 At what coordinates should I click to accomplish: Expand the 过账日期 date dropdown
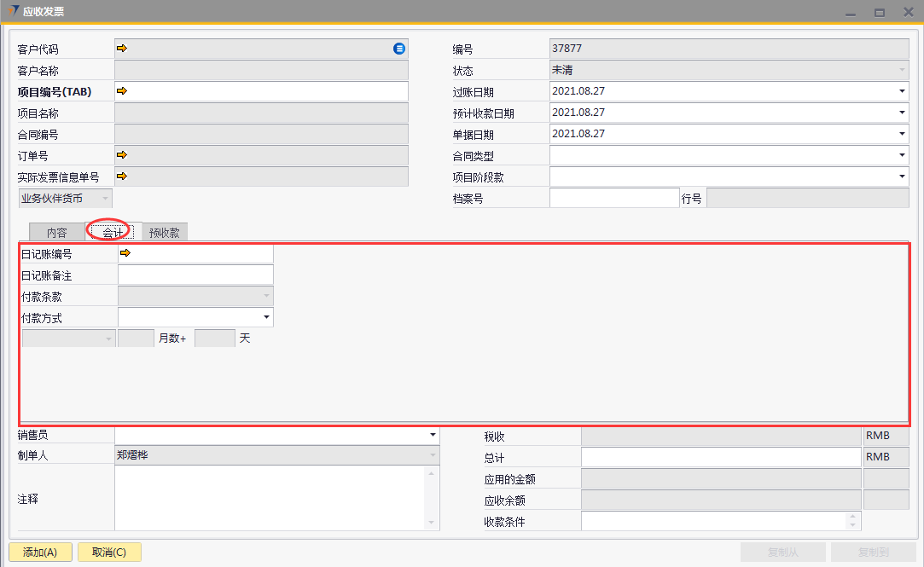(902, 91)
